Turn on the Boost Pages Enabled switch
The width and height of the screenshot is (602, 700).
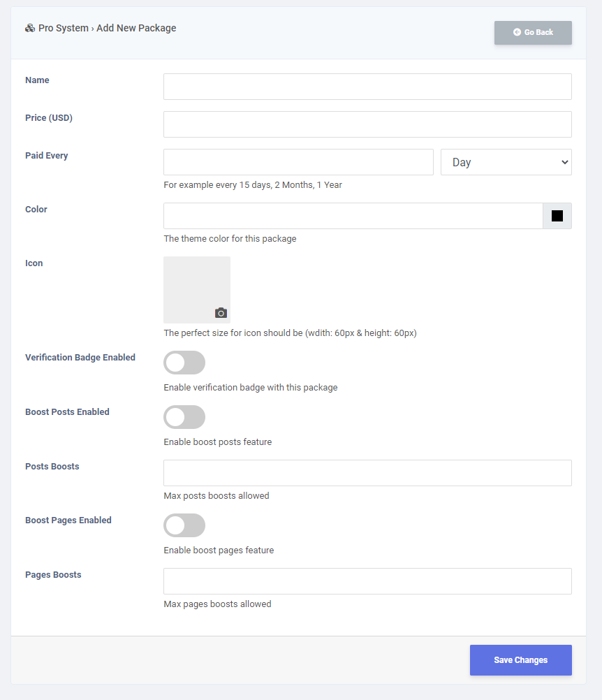click(x=184, y=525)
